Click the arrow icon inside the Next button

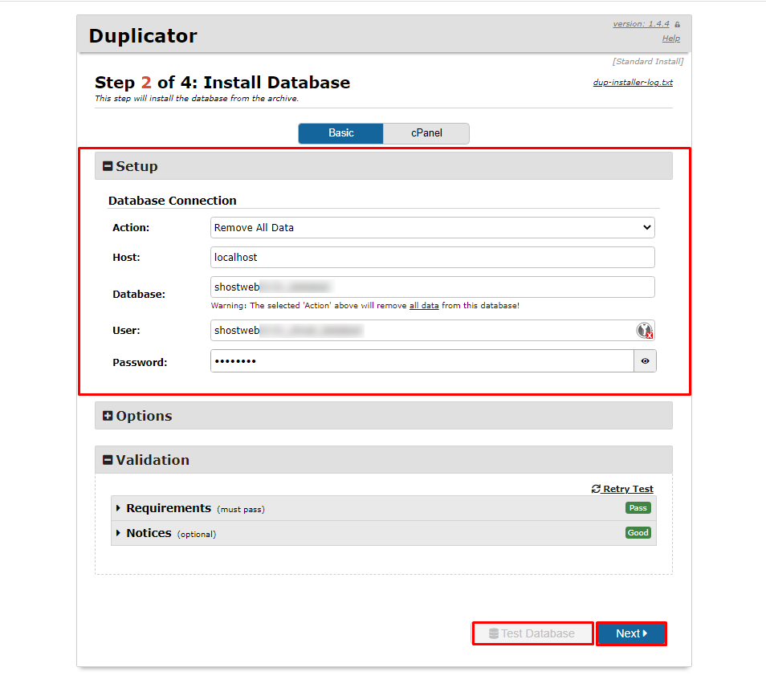pos(646,633)
